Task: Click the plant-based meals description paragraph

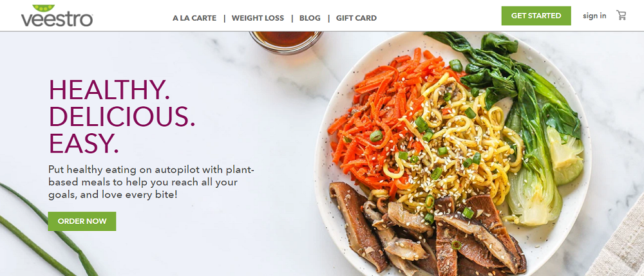Action: tap(151, 182)
